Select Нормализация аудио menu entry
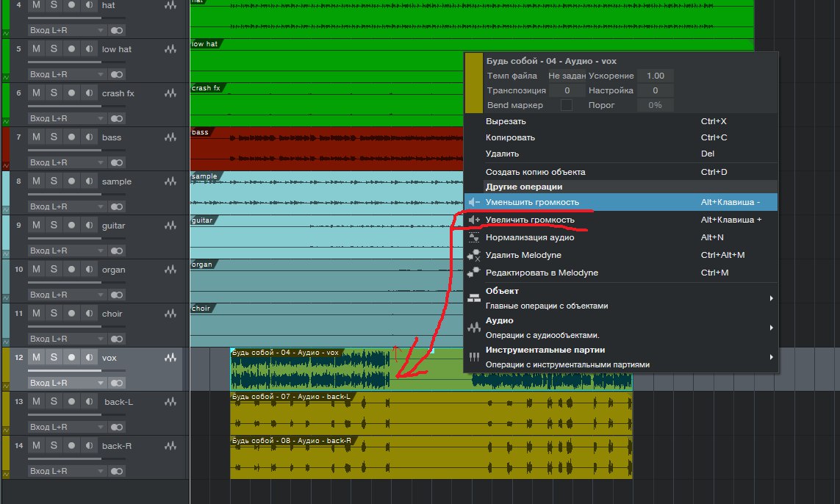The image size is (840, 504). [x=621, y=237]
